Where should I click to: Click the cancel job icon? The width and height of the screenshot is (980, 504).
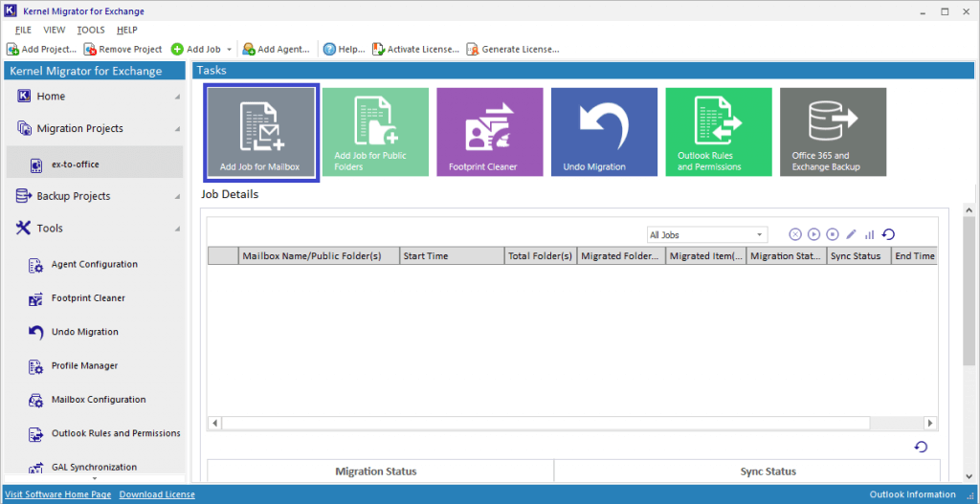coord(795,234)
